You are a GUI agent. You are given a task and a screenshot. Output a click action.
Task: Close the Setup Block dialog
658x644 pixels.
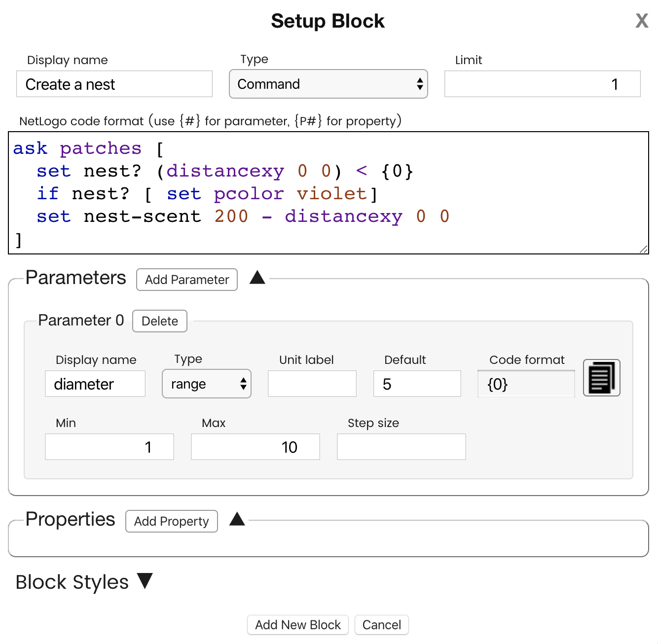(x=641, y=21)
